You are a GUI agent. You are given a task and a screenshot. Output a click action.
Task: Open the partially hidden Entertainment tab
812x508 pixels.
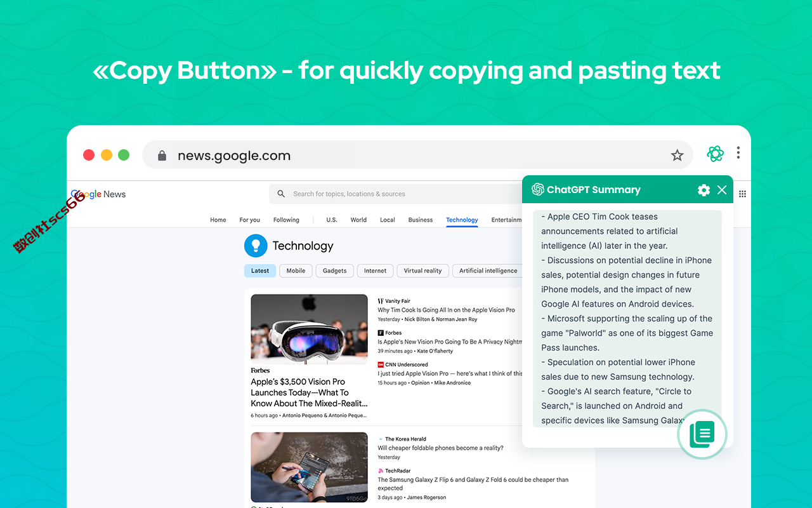(x=506, y=220)
